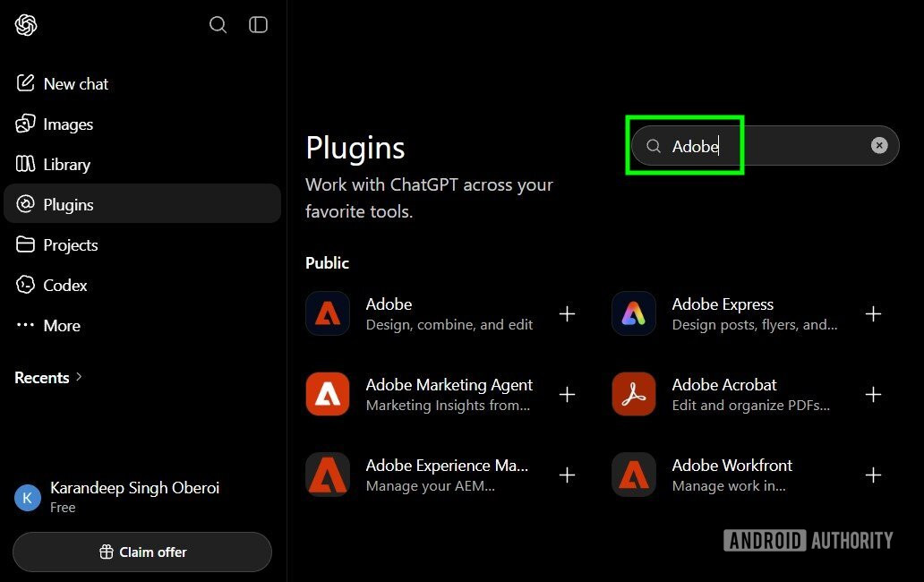The image size is (924, 582).
Task: Click the plugin search input field
Action: 765,145
